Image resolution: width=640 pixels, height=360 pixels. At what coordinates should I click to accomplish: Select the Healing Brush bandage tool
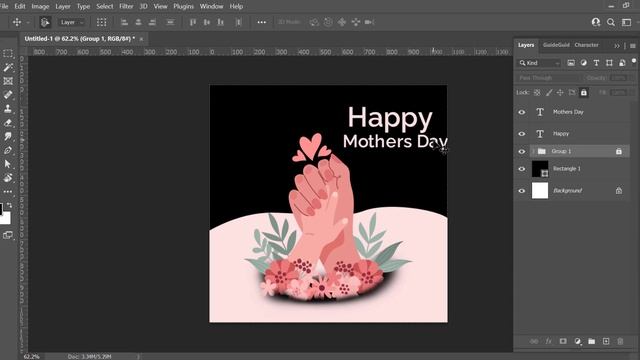tap(8, 95)
